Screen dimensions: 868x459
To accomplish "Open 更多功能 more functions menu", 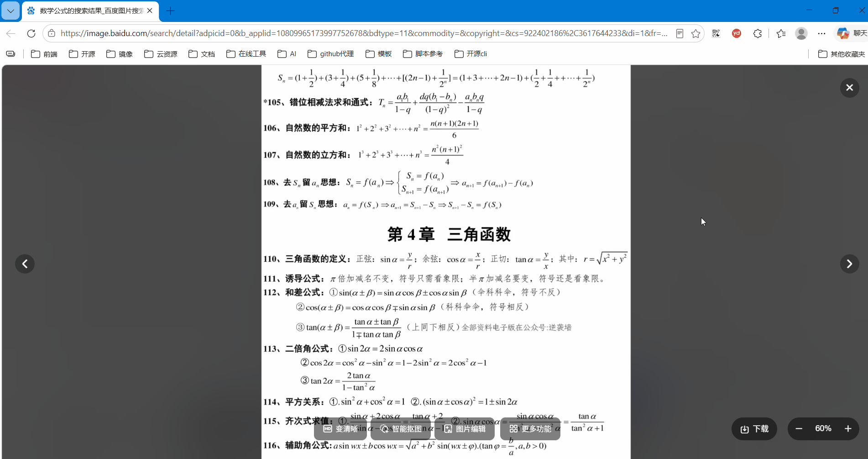I will pos(530,429).
